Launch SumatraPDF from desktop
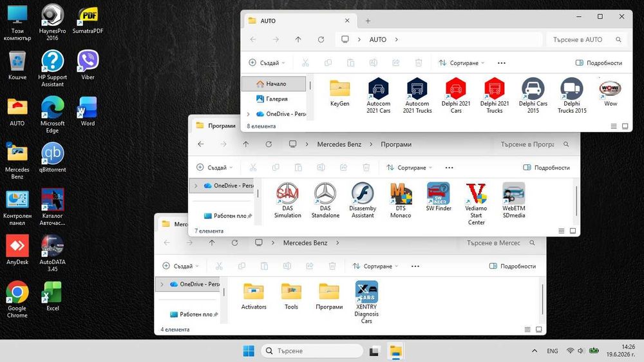 click(x=88, y=19)
